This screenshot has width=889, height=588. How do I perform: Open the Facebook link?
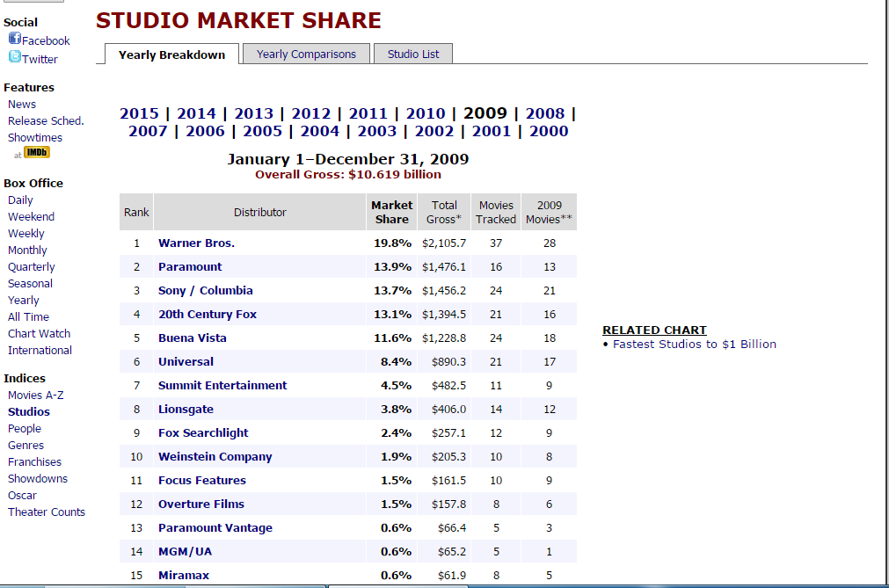coord(46,40)
